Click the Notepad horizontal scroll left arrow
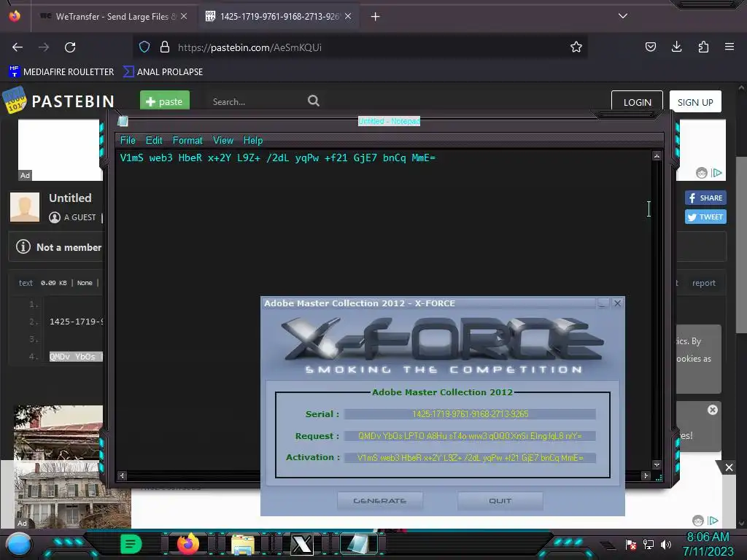747x560 pixels. point(122,475)
